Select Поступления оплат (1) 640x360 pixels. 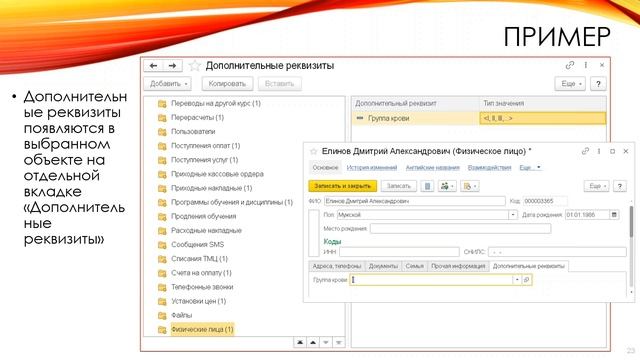tap(206, 146)
